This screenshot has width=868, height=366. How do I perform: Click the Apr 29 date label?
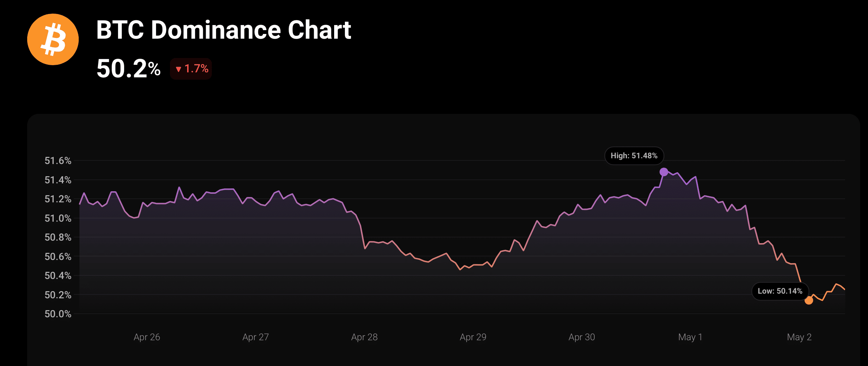(473, 337)
